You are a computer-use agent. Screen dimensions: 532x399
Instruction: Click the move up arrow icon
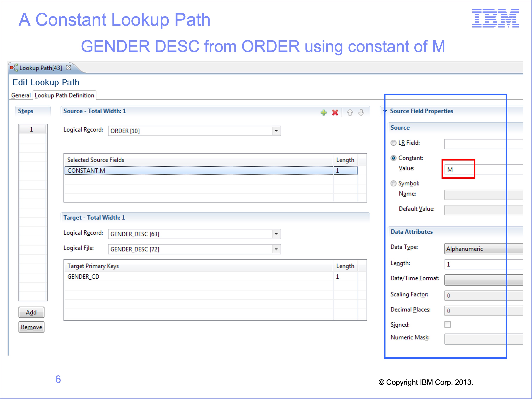pos(350,112)
